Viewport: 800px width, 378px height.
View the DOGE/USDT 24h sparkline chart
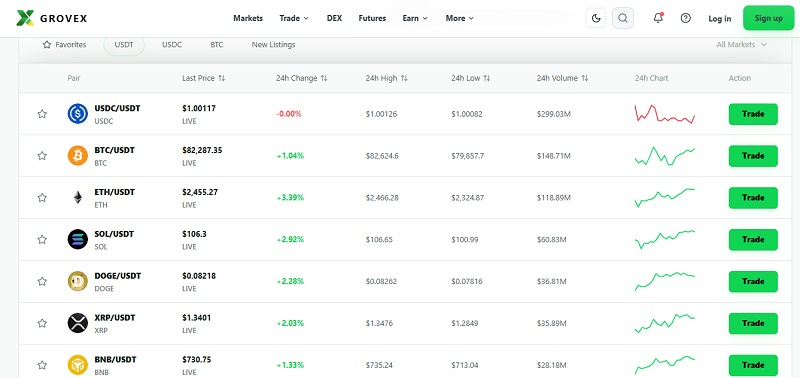pyautogui.click(x=665, y=281)
